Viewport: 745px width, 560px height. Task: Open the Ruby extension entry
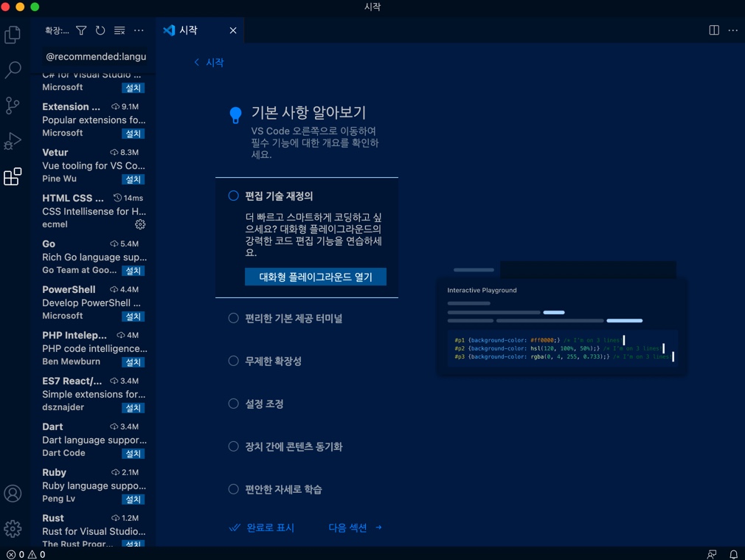tap(94, 485)
